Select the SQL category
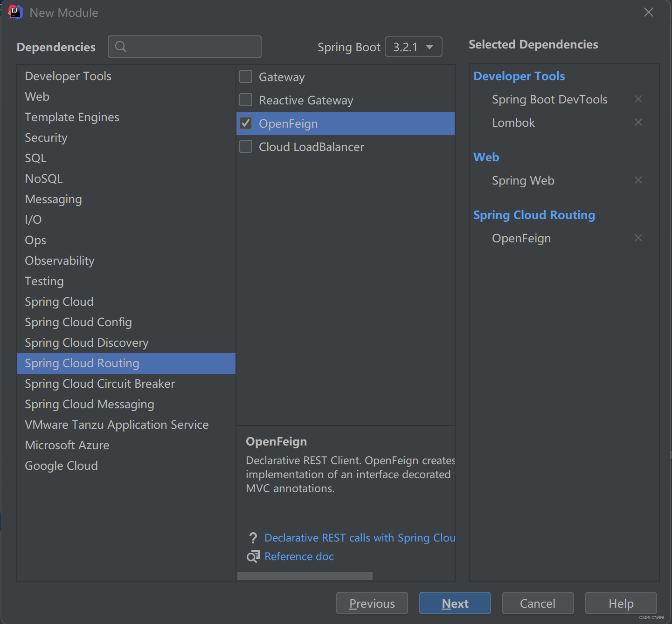The image size is (672, 624). pos(126,158)
